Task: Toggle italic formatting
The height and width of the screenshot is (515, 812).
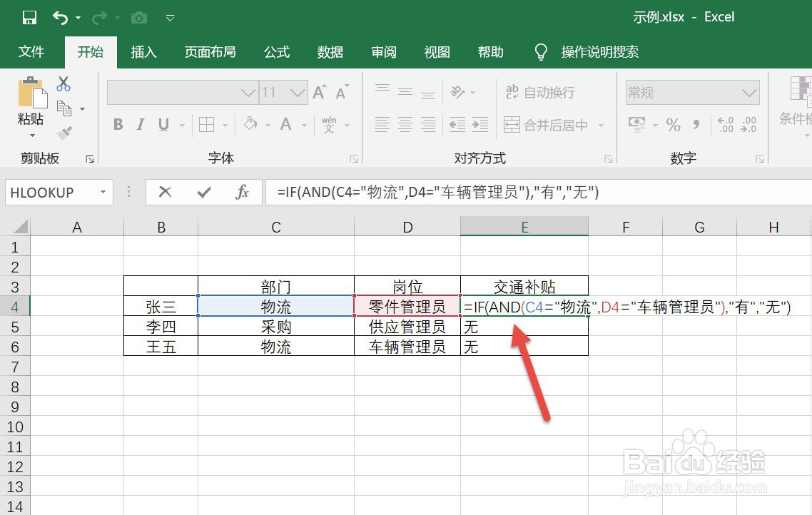Action: coord(140,124)
